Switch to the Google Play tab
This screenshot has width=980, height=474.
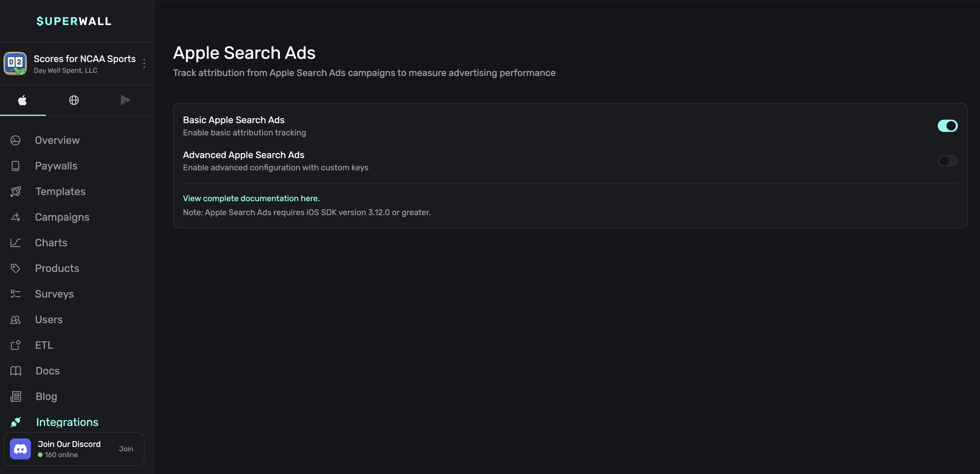pos(125,100)
